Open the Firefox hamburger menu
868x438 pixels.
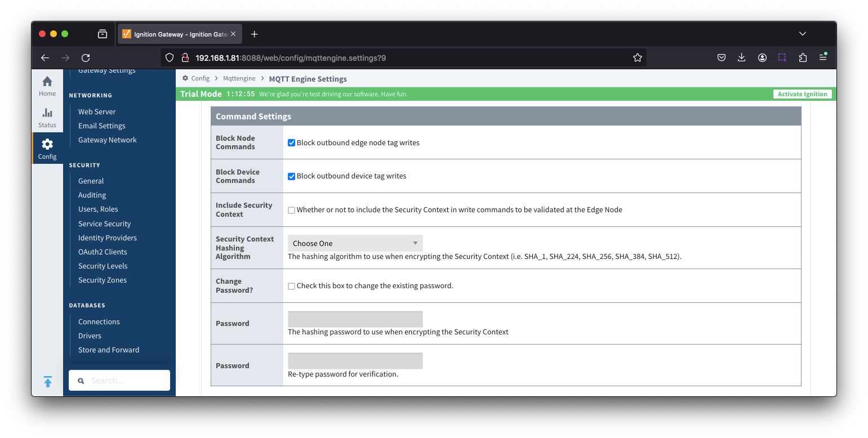(x=823, y=57)
